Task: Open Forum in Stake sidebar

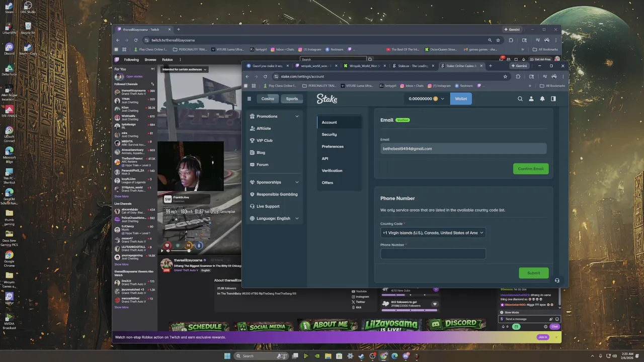Action: [259, 164]
